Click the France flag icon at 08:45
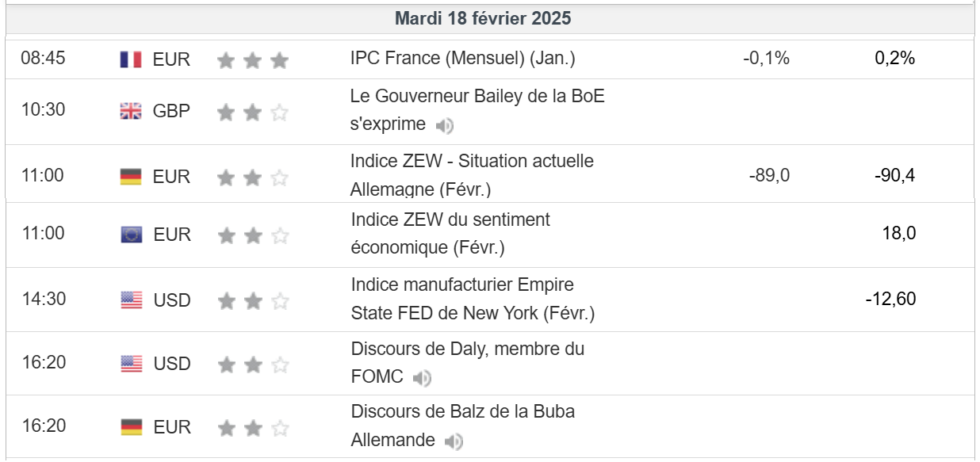This screenshot has width=980, height=462. tap(131, 59)
